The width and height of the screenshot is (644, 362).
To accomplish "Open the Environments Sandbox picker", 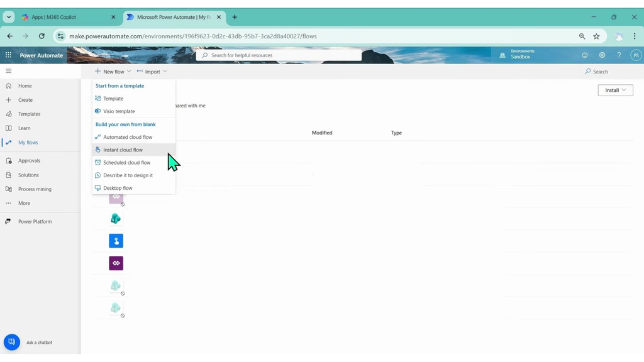I will tap(517, 54).
